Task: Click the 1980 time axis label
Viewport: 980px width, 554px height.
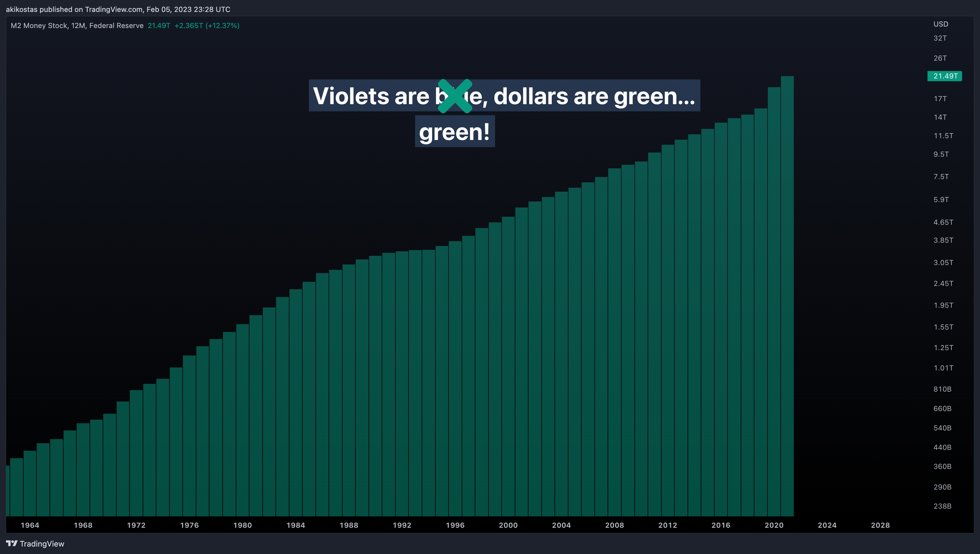Action: 243,525
